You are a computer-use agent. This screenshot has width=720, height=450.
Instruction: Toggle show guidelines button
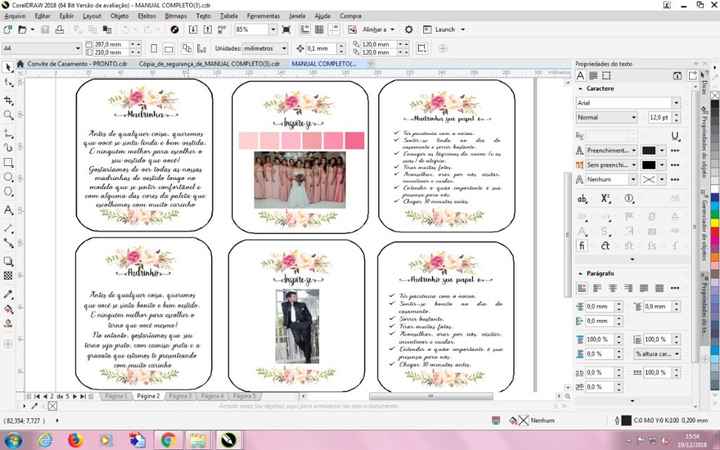tap(334, 29)
